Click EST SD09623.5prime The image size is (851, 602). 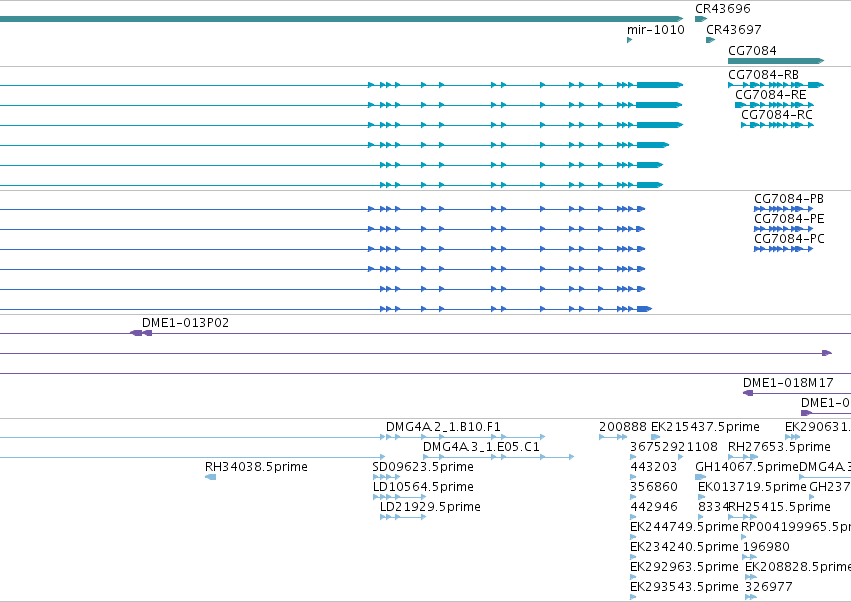point(386,477)
